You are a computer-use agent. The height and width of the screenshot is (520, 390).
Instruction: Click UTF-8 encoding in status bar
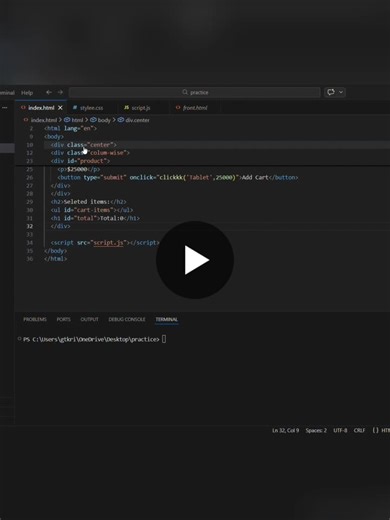tap(340, 430)
